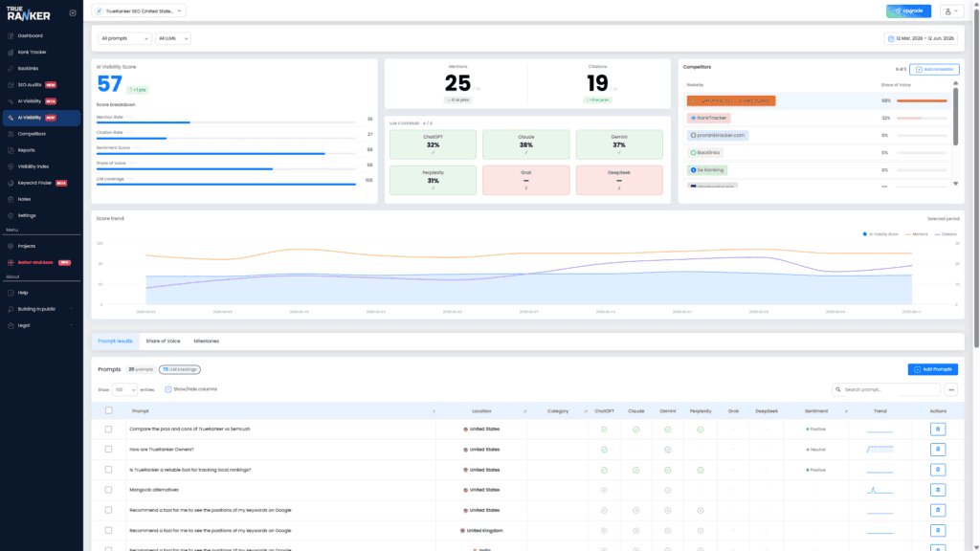Open the three-dots options next to search

[x=951, y=390]
